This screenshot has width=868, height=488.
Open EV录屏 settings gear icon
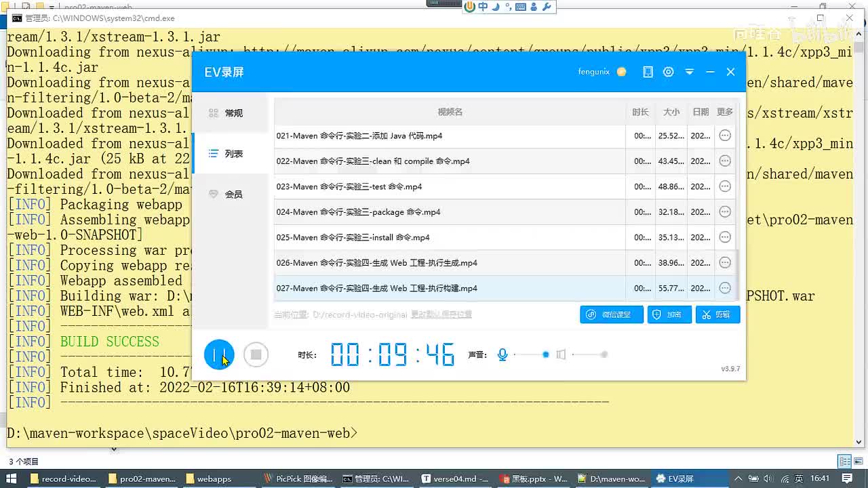coord(669,72)
